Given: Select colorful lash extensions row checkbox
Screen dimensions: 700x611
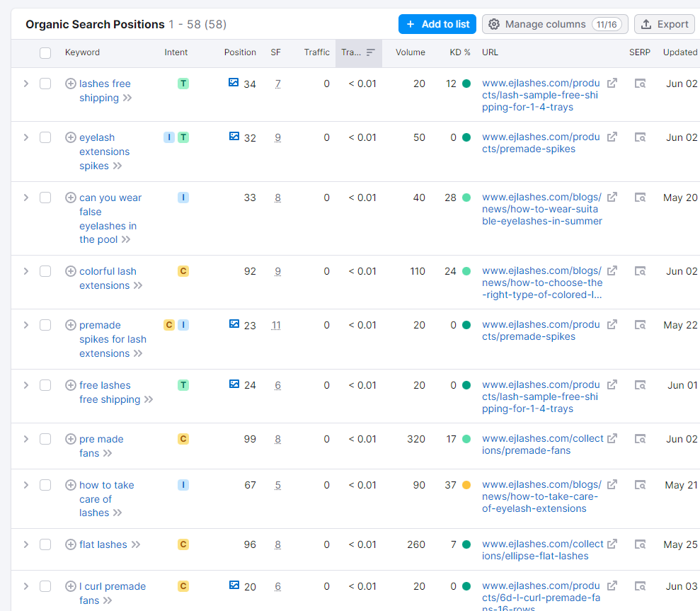Looking at the screenshot, I should [x=45, y=271].
